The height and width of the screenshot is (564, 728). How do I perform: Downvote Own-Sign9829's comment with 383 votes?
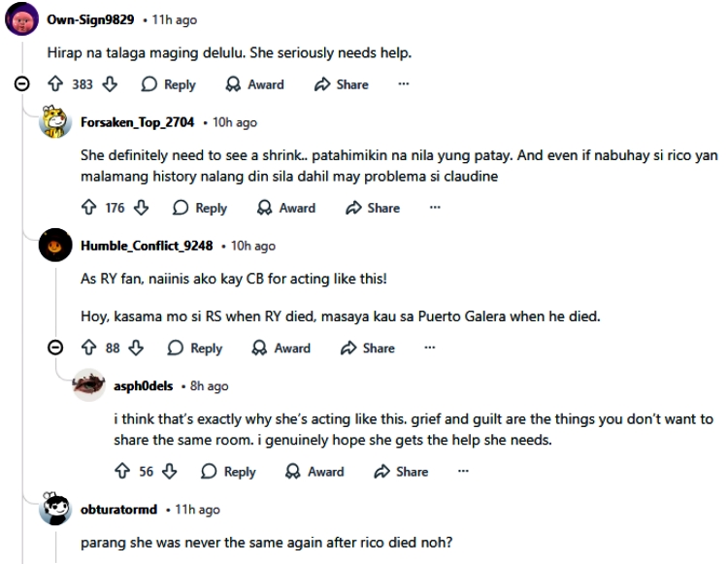[109, 84]
